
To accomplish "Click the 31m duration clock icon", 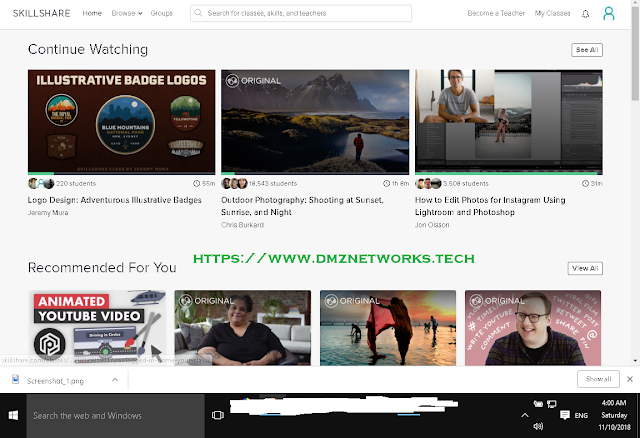I will 585,184.
